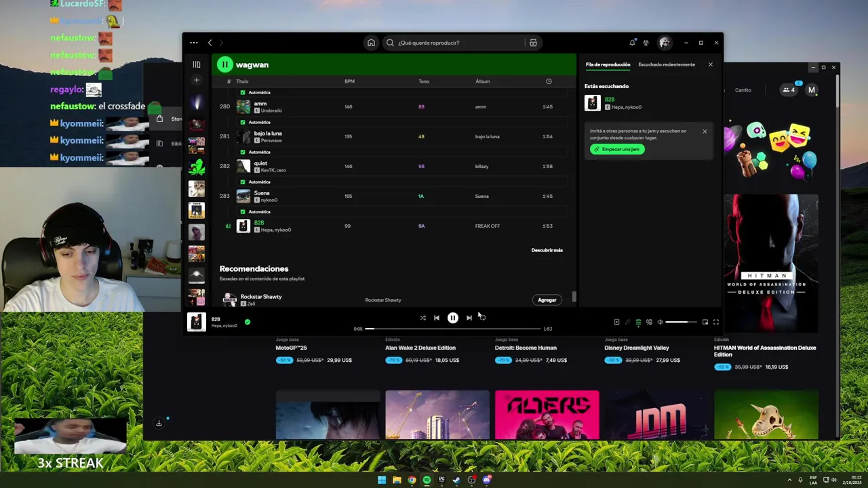Sort by the Título column header
Image resolution: width=868 pixels, height=488 pixels.
[x=242, y=81]
